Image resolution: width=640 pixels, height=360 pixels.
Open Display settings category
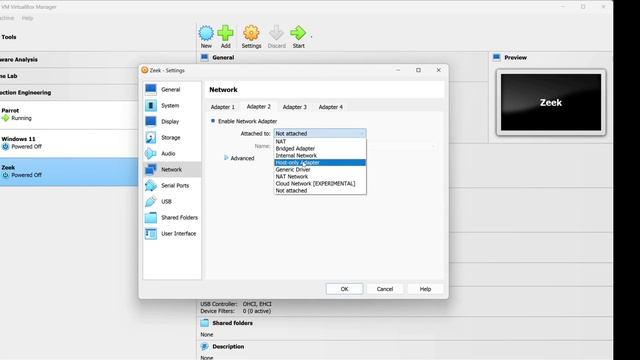click(x=172, y=121)
